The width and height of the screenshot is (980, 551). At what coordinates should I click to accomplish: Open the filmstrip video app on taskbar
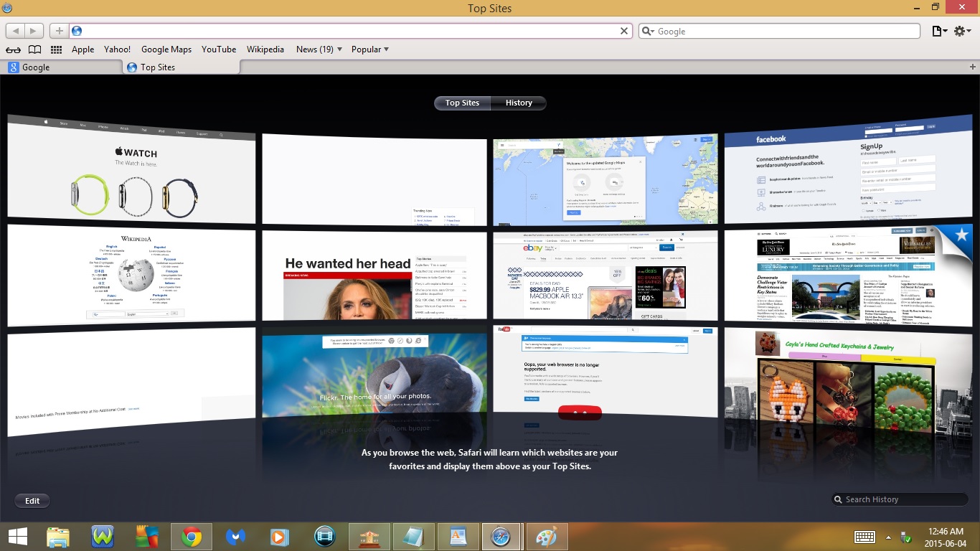pos(325,537)
